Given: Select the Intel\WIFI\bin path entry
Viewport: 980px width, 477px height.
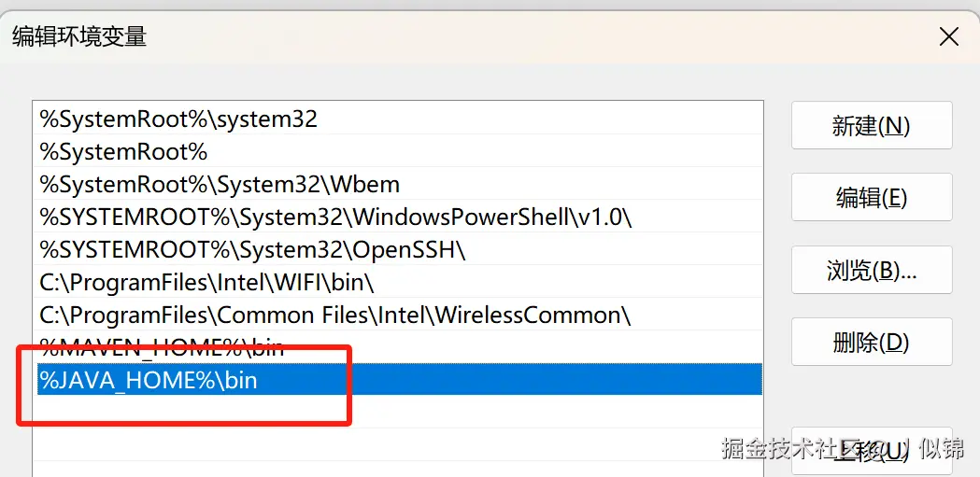Looking at the screenshot, I should pos(206,282).
